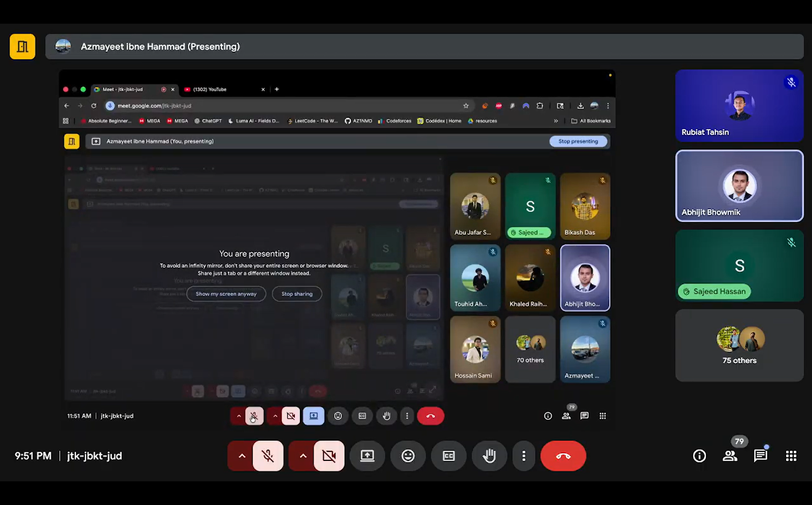Click the Stop presenting button

coord(578,141)
